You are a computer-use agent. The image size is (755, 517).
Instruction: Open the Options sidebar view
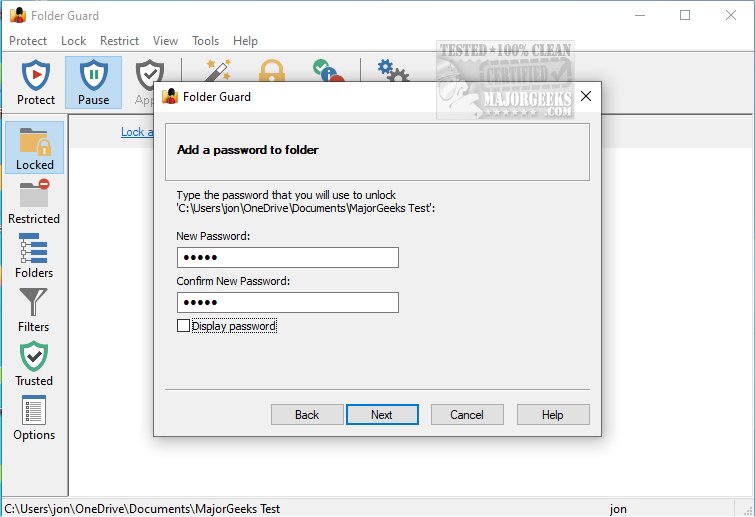[34, 417]
